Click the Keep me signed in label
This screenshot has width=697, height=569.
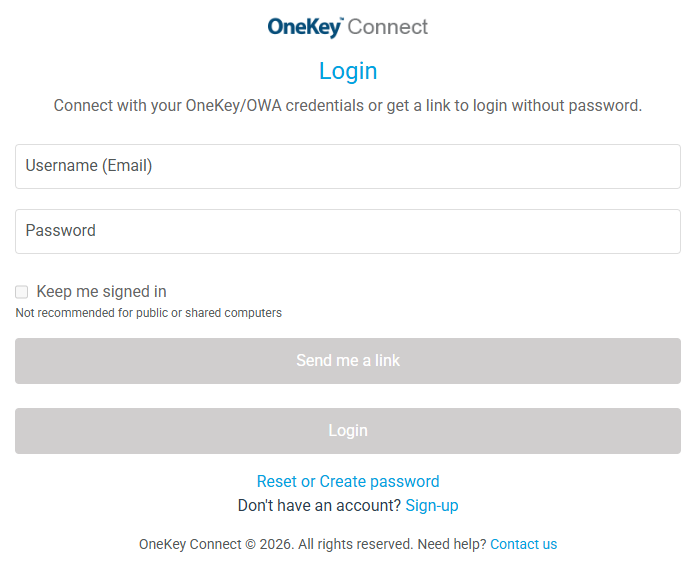[x=101, y=292]
